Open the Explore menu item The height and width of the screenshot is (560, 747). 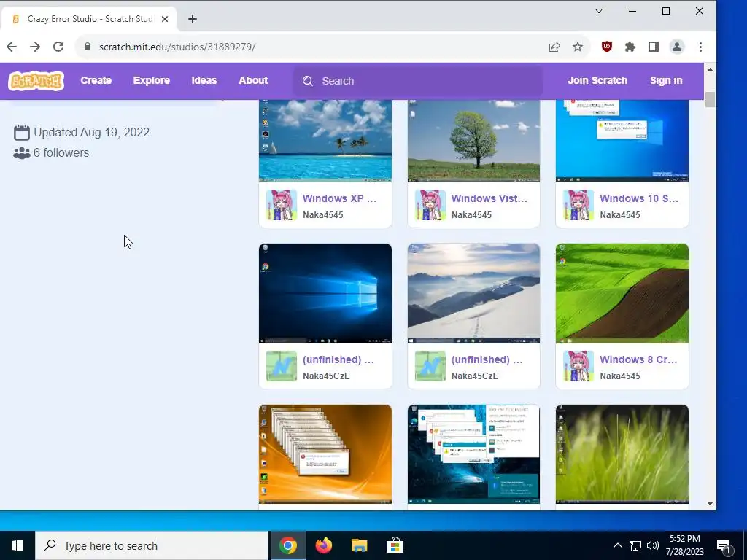point(152,80)
